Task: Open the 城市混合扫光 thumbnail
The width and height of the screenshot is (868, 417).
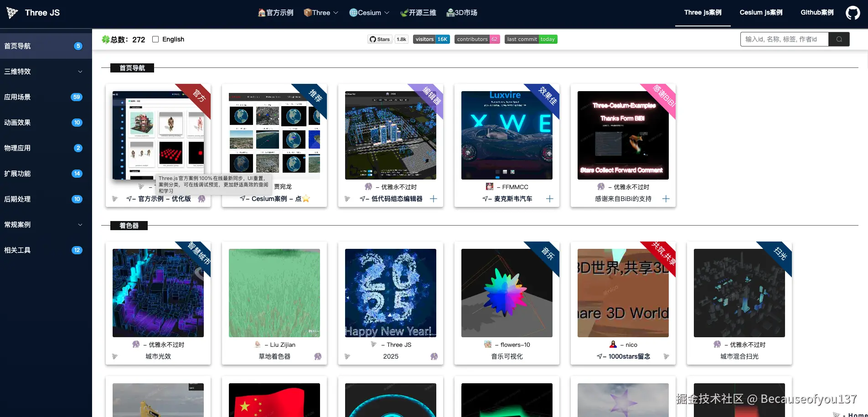Action: [x=739, y=293]
